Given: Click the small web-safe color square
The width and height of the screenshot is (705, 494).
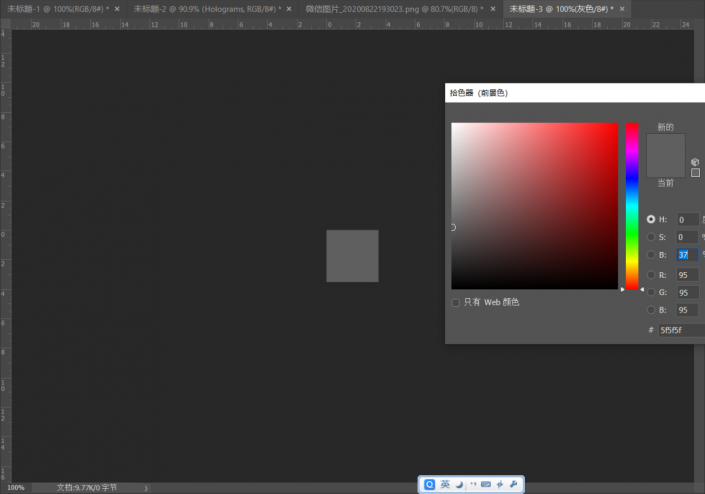Looking at the screenshot, I should point(695,173).
